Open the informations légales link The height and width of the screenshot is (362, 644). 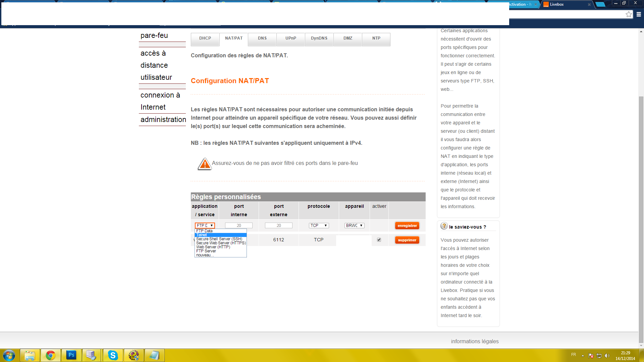click(475, 341)
